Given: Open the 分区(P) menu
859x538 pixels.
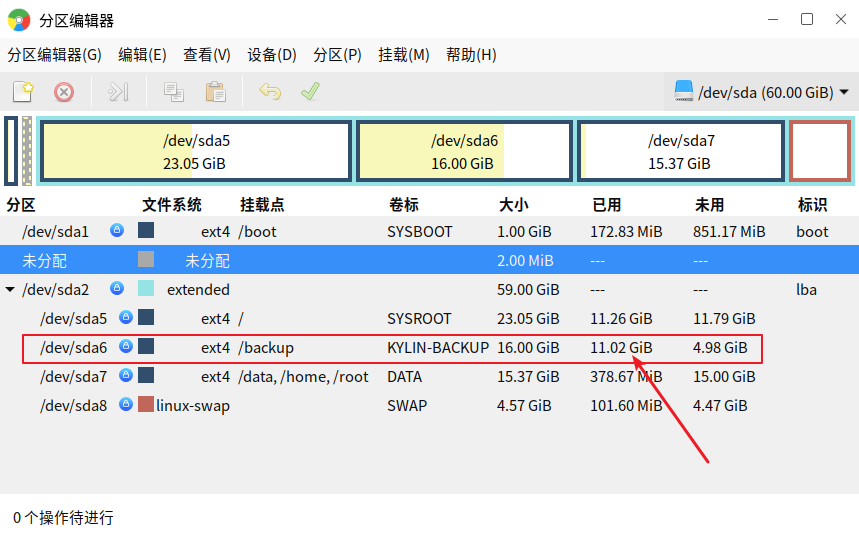Looking at the screenshot, I should [x=337, y=55].
